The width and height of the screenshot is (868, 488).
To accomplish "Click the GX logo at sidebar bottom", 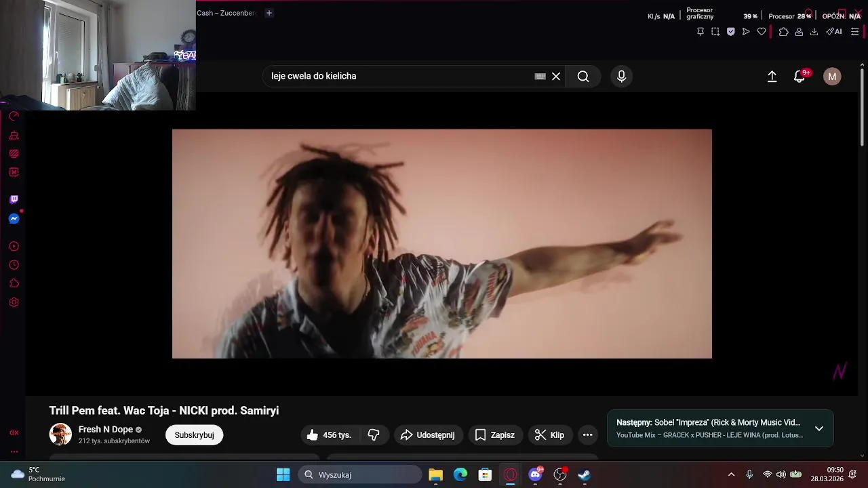I will pos(14,432).
